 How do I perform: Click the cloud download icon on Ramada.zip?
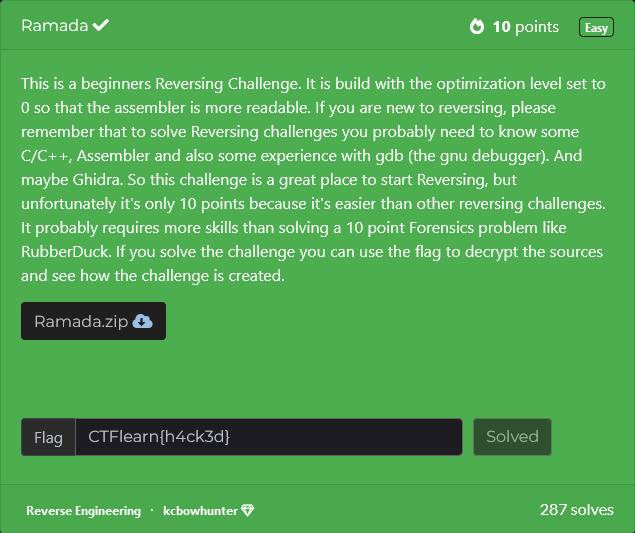[x=143, y=322]
